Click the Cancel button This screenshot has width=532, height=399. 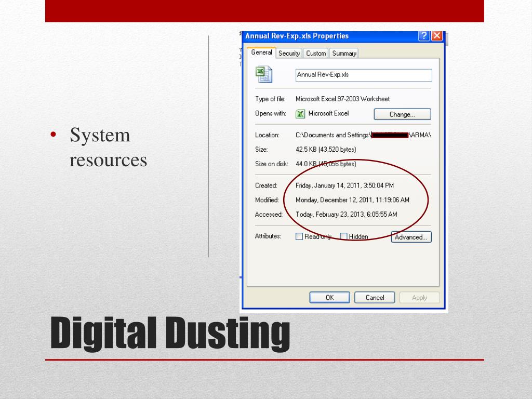tap(375, 298)
